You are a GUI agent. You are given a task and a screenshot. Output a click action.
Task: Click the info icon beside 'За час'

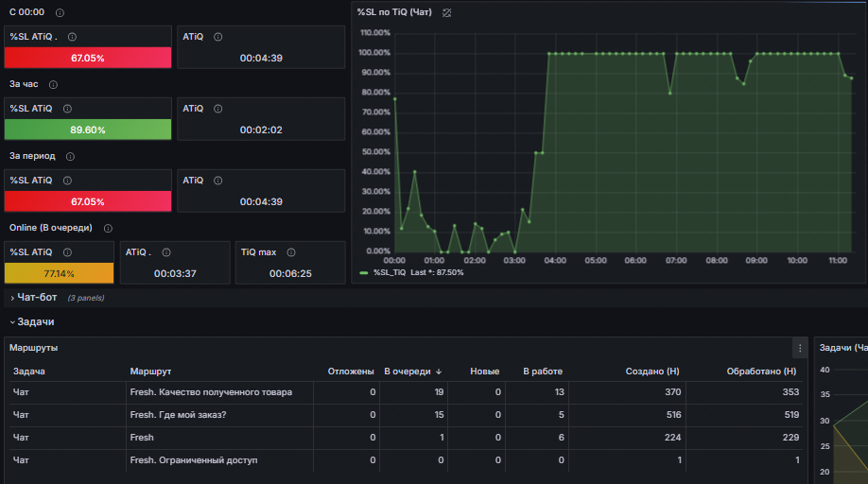pyautogui.click(x=53, y=85)
